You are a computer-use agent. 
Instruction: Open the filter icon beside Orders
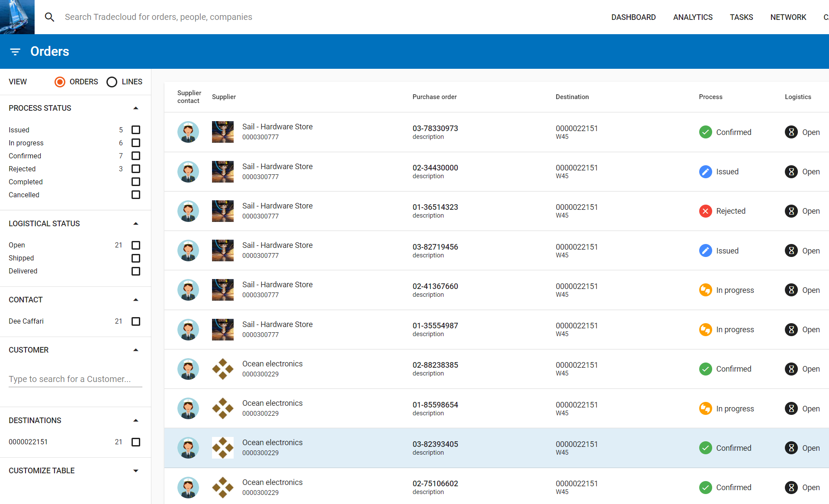(x=15, y=51)
